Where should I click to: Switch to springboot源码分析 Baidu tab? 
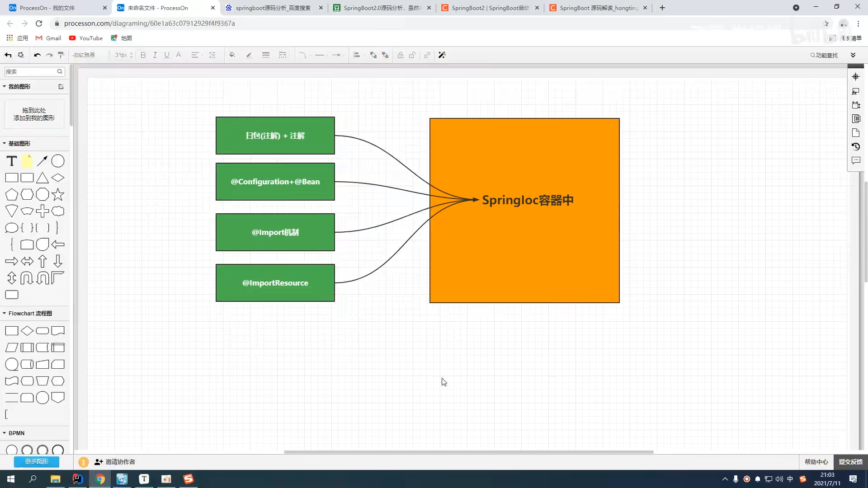274,8
